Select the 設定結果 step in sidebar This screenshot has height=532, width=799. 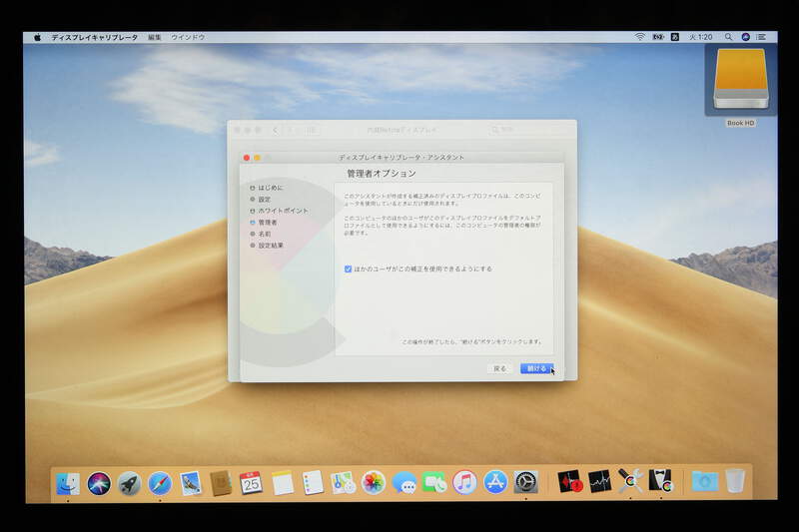(x=267, y=246)
